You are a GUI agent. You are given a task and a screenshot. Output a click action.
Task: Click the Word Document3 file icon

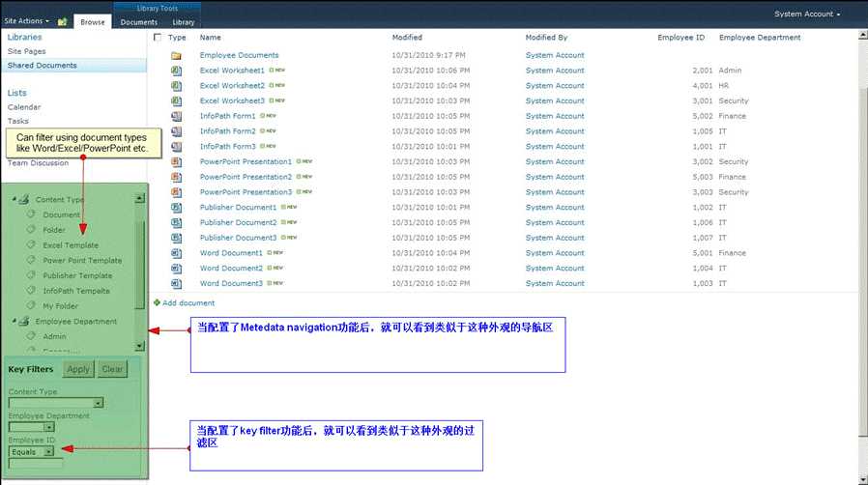[176, 284]
